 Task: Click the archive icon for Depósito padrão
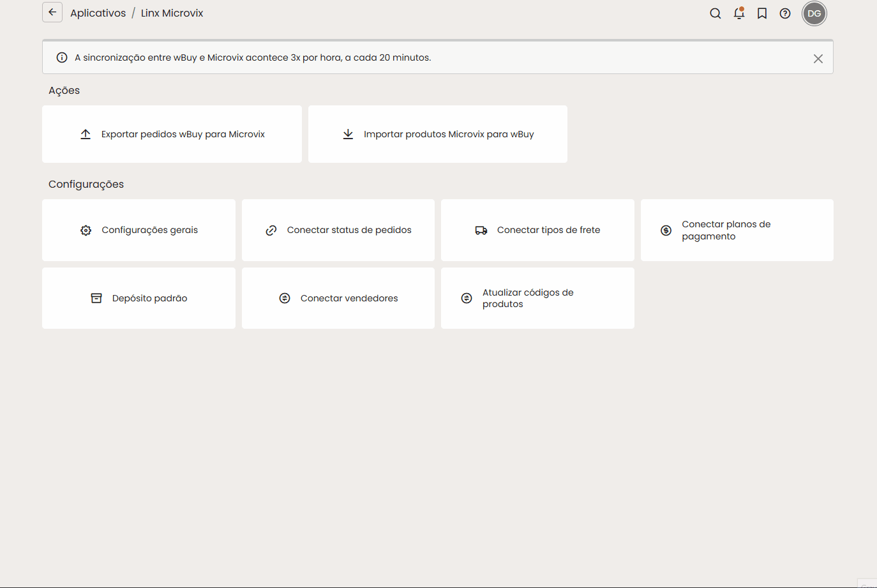point(96,298)
